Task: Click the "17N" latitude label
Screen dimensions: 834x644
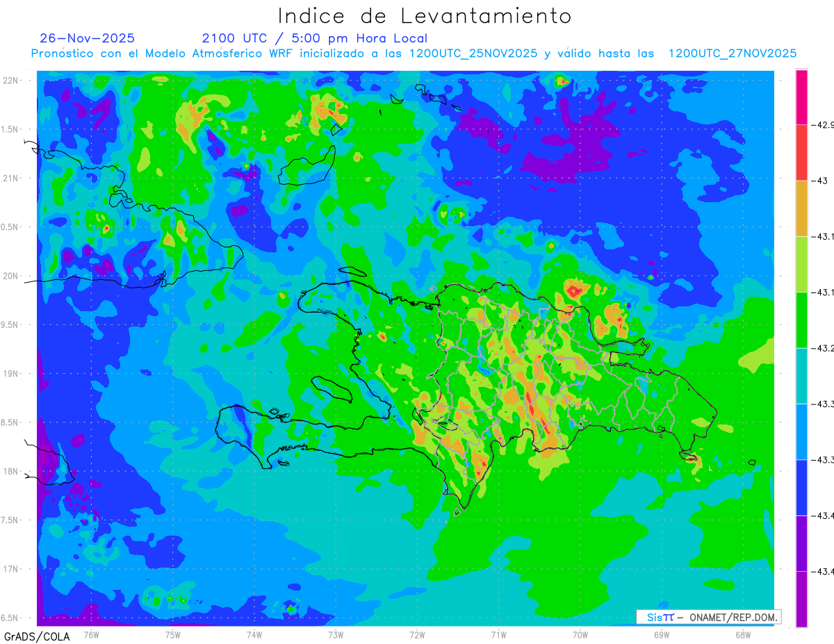Action: point(11,569)
